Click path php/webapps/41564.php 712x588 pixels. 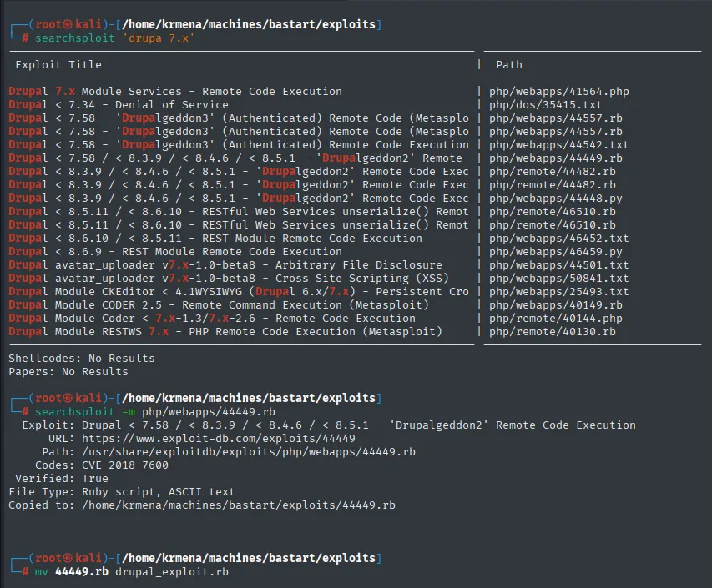[559, 92]
